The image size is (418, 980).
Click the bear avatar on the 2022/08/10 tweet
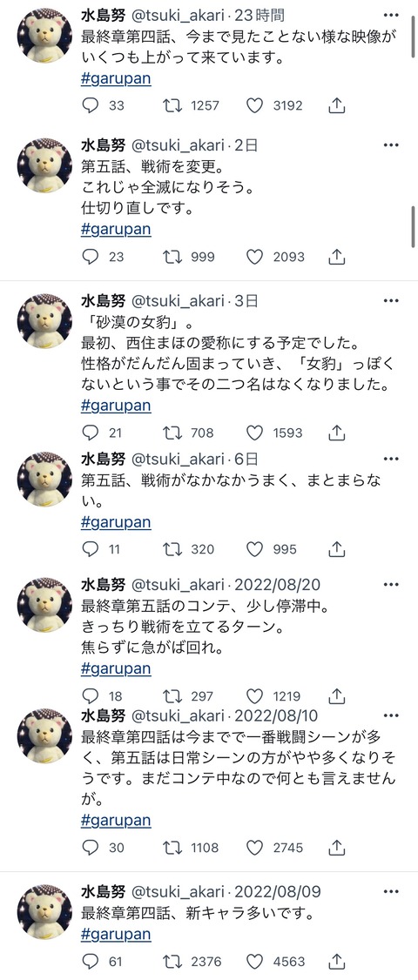tap(44, 735)
